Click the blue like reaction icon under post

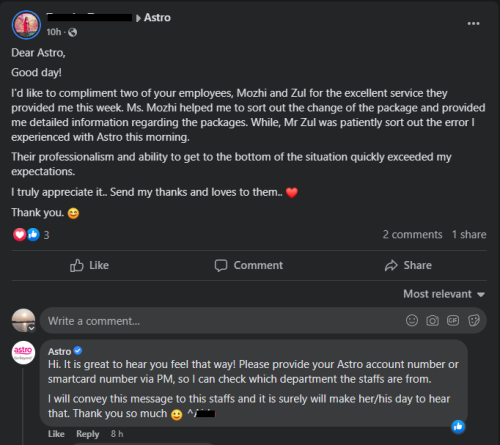tap(33, 235)
